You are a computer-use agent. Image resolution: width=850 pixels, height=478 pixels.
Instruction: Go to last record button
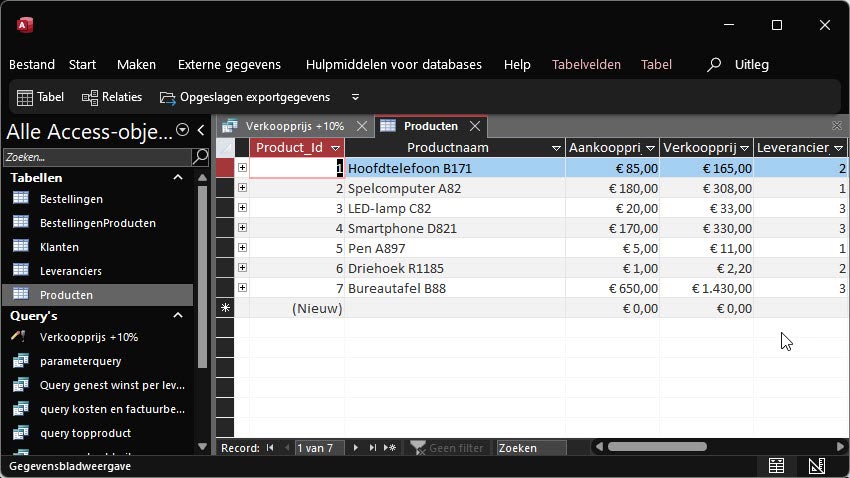coord(372,448)
